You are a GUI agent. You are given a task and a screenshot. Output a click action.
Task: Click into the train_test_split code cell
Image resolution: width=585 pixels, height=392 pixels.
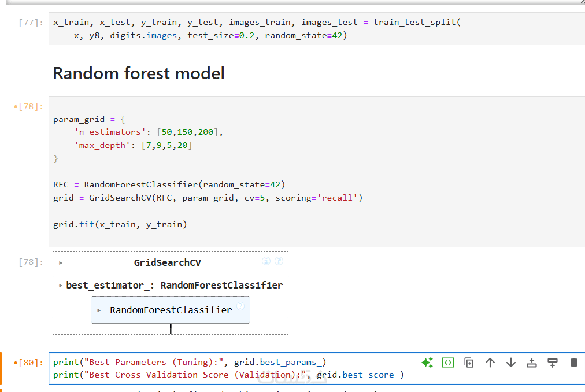tap(289, 29)
